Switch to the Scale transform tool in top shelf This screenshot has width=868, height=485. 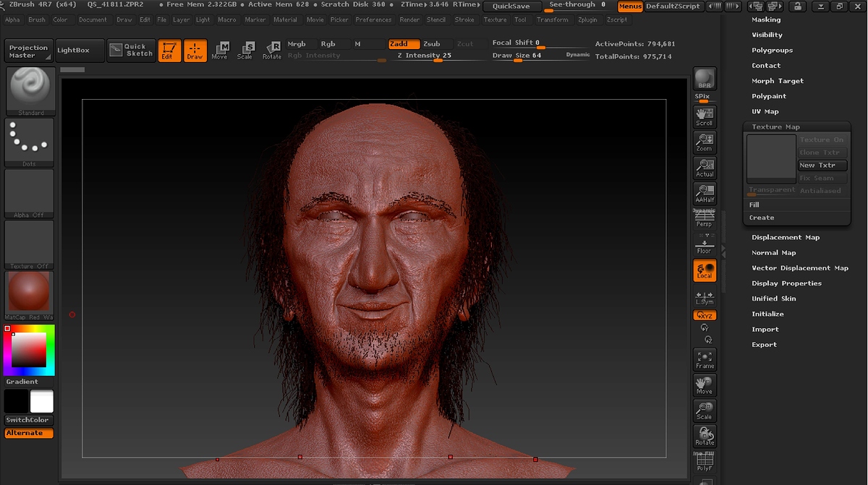click(245, 51)
